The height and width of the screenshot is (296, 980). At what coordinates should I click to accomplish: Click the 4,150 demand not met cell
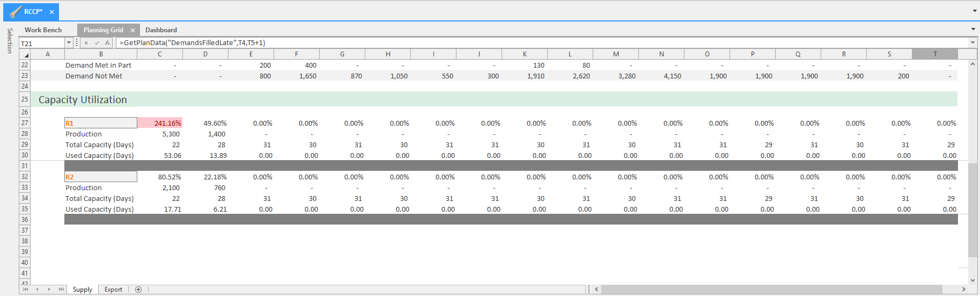click(x=661, y=76)
